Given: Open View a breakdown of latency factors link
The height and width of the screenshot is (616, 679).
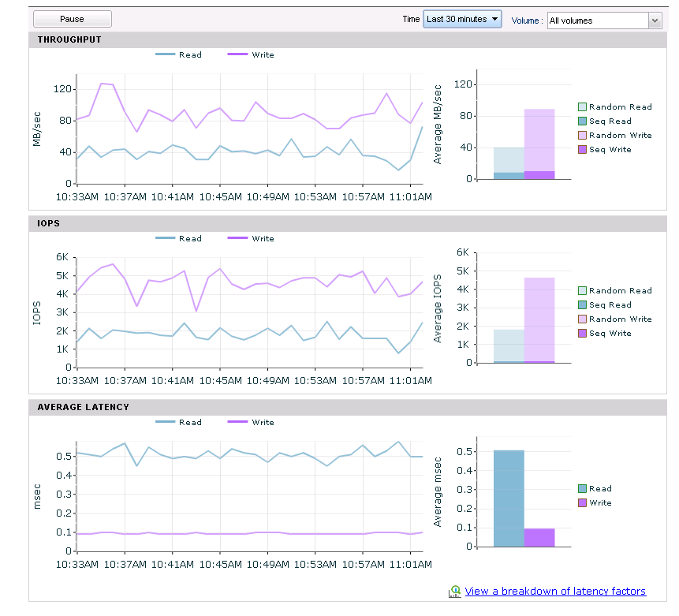Looking at the screenshot, I should [x=555, y=591].
